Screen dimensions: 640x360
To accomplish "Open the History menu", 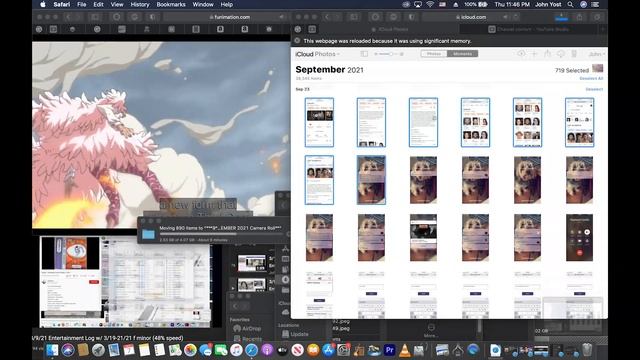I will (x=140, y=4).
